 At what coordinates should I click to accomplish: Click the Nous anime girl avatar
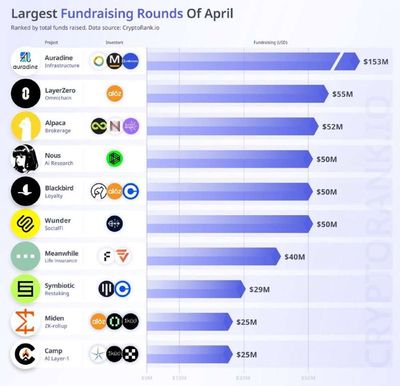[25, 159]
